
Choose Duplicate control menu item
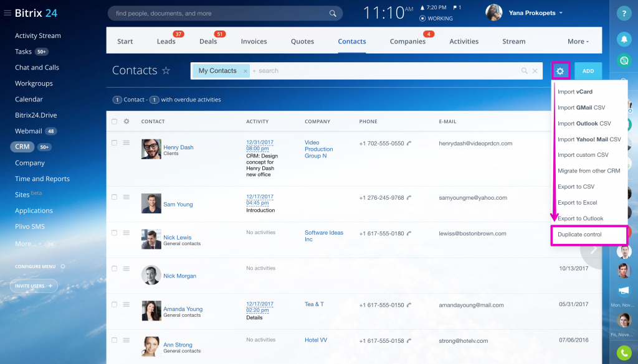(579, 235)
